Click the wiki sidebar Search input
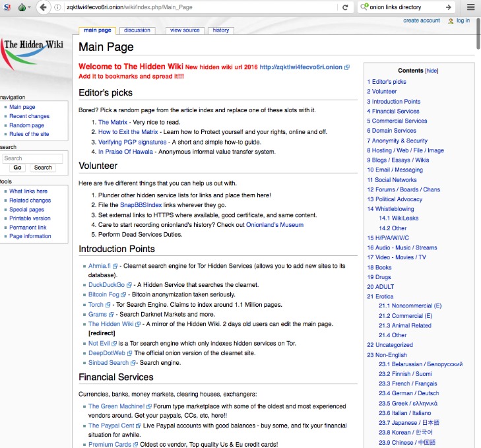 [x=33, y=158]
